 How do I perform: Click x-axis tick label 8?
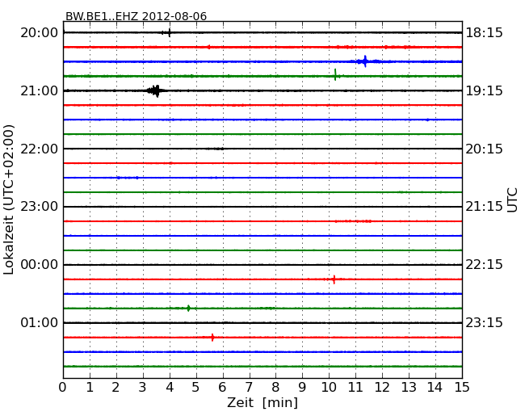(275, 387)
